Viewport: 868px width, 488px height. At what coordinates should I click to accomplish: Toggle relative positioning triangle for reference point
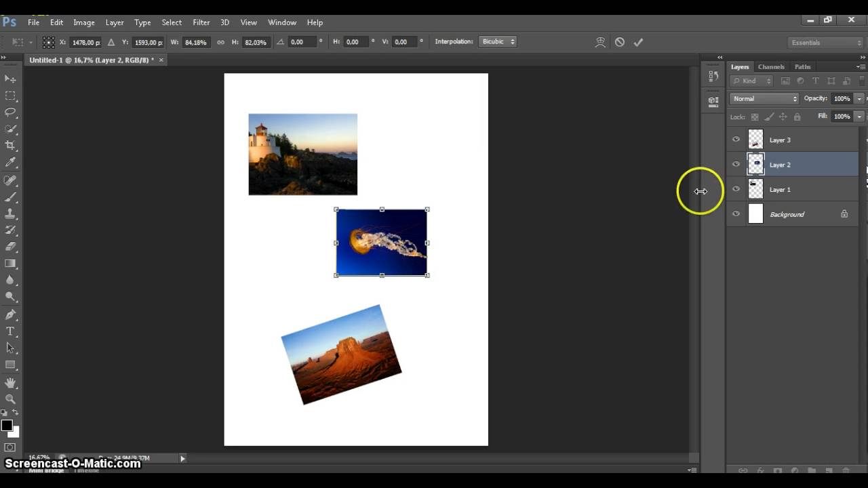point(111,42)
